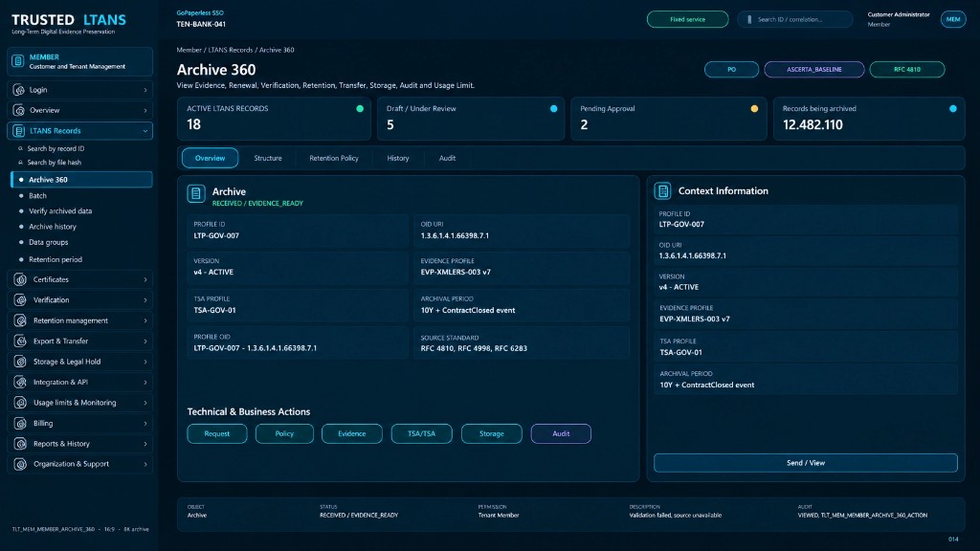Collapse the LTANS Records section chevron

tap(145, 131)
